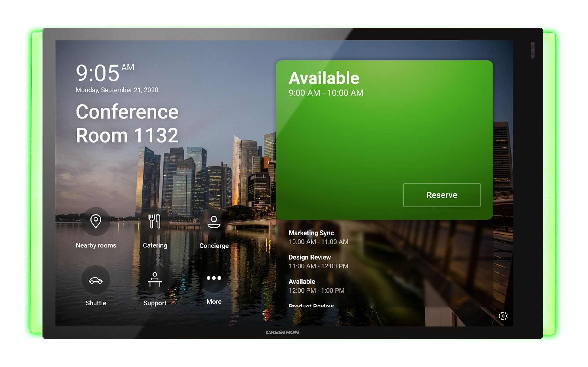The width and height of the screenshot is (588, 367).
Task: Click the Support text label
Action: point(155,303)
